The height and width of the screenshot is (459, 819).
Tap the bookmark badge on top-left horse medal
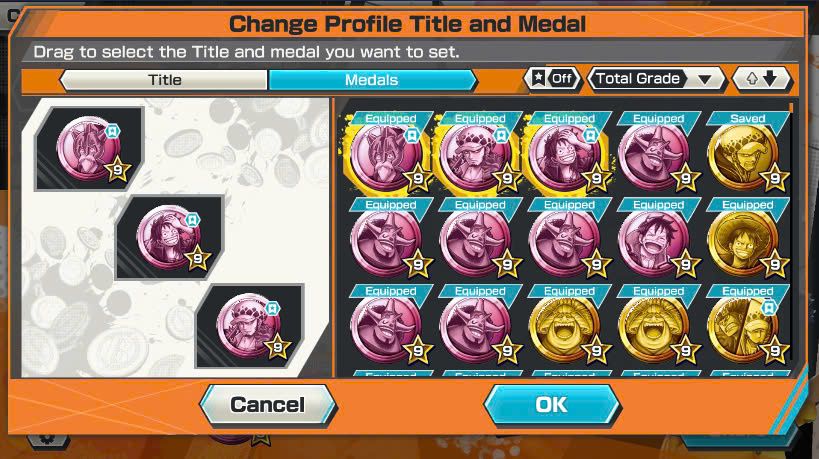pos(113,131)
